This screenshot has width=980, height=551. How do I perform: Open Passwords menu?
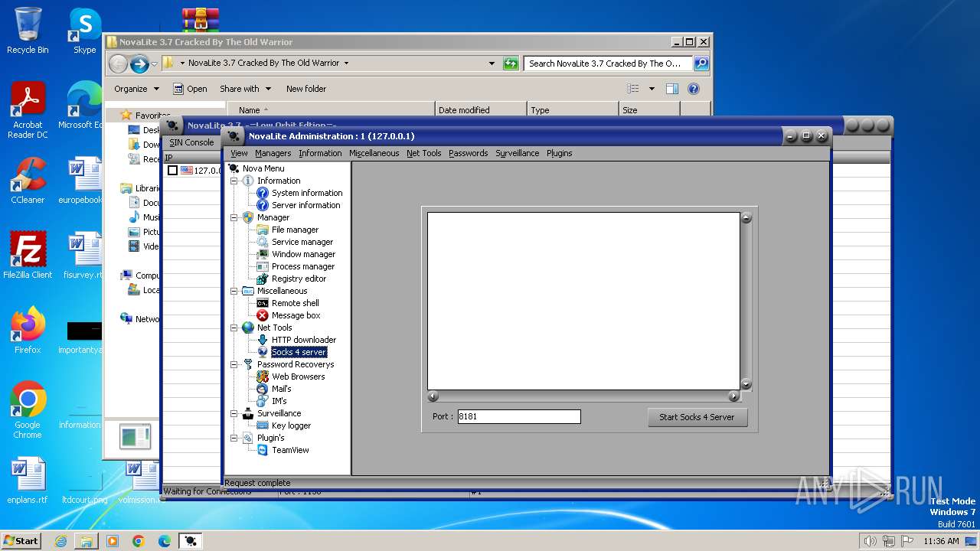(468, 153)
